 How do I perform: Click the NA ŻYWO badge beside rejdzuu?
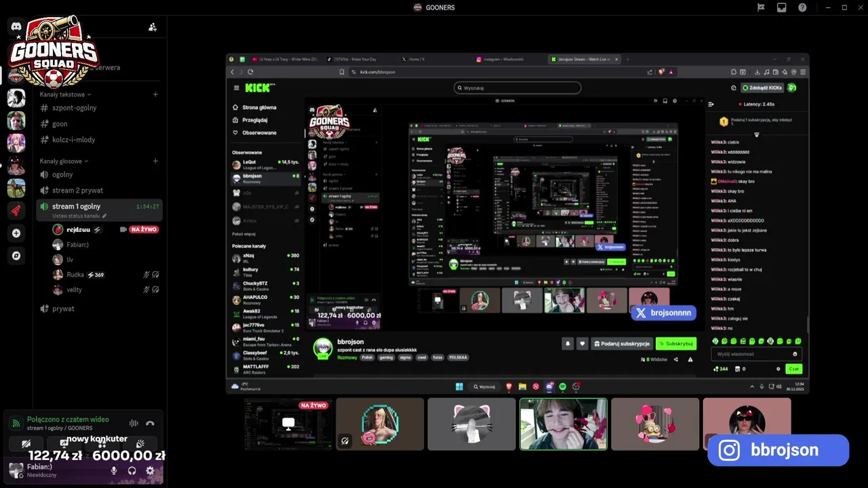[144, 230]
